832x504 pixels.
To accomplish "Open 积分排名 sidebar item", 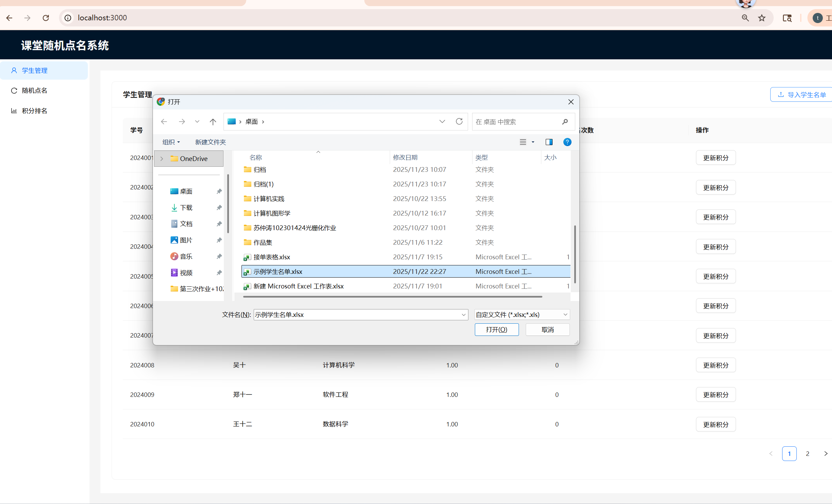I will coord(34,111).
